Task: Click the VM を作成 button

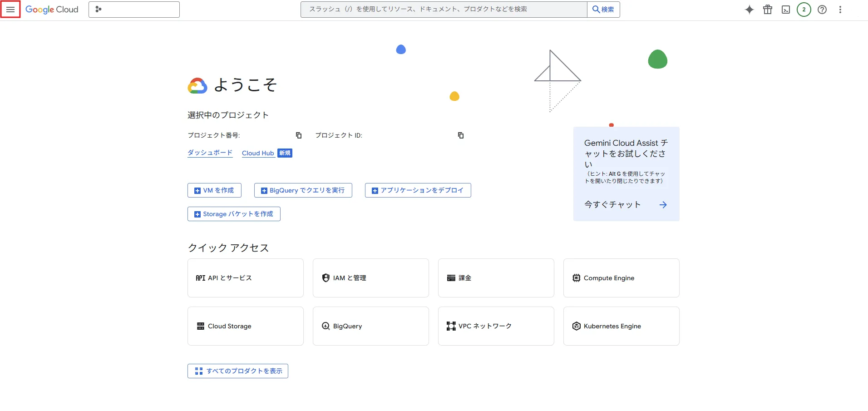Action: coord(214,190)
